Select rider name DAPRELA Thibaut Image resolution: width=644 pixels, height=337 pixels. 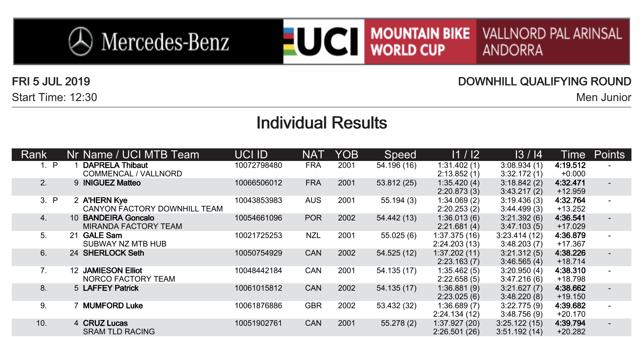click(115, 166)
